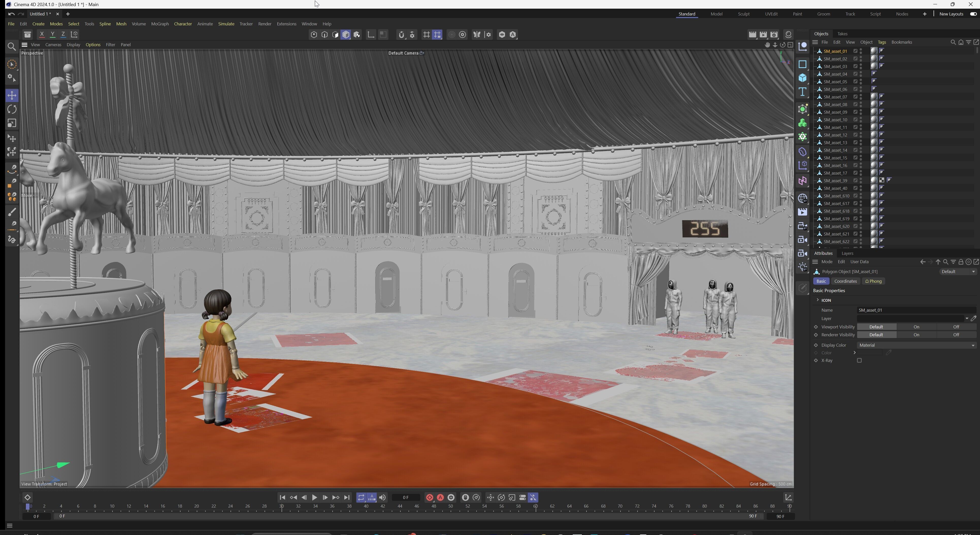Select the Rotate tool
The image size is (980, 535).
(12, 109)
